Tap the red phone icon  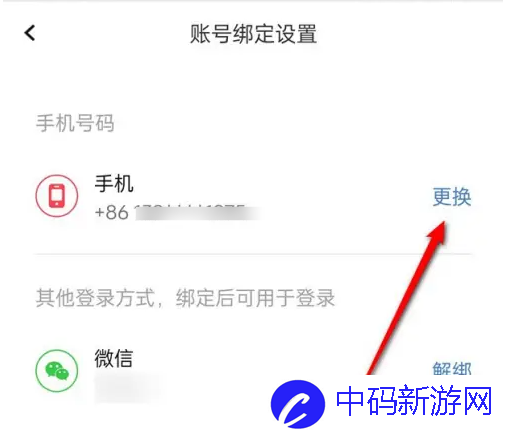click(57, 196)
